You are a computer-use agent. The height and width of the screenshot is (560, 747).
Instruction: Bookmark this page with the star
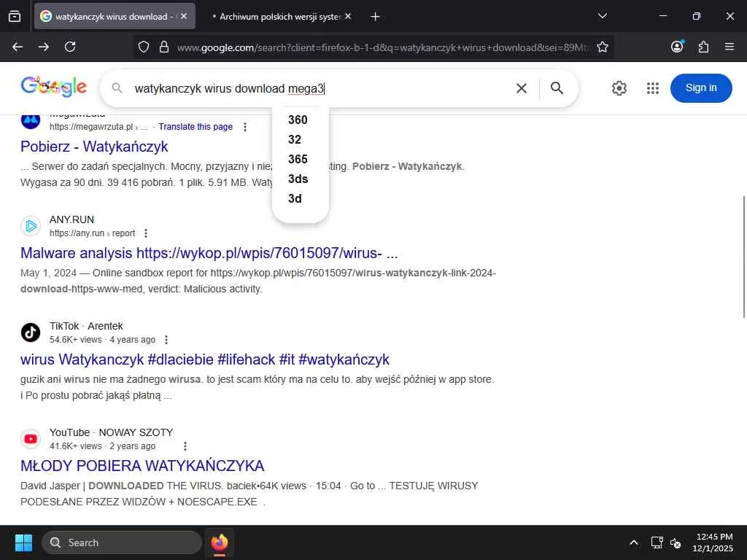click(603, 47)
